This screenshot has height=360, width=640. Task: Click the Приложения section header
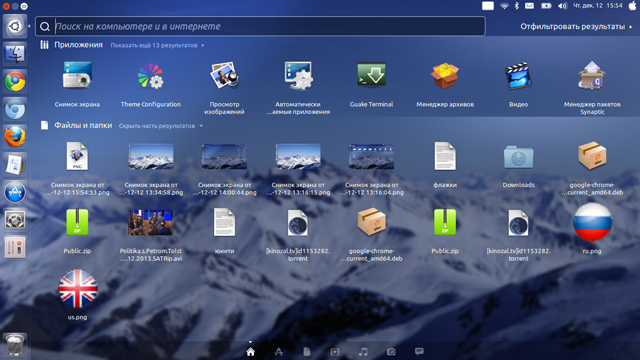(78, 45)
